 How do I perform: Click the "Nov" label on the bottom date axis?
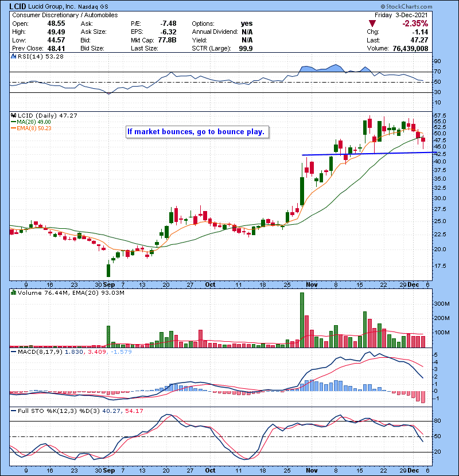[x=312, y=470]
